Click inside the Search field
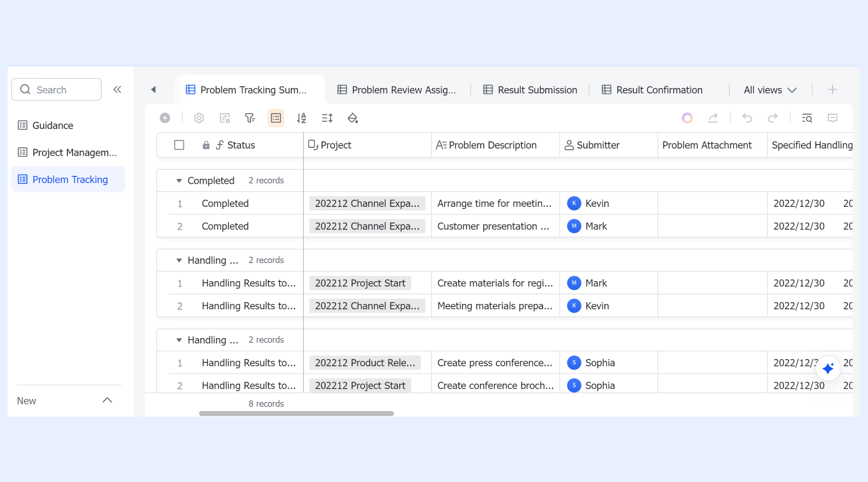This screenshot has height=482, width=868. [x=56, y=90]
